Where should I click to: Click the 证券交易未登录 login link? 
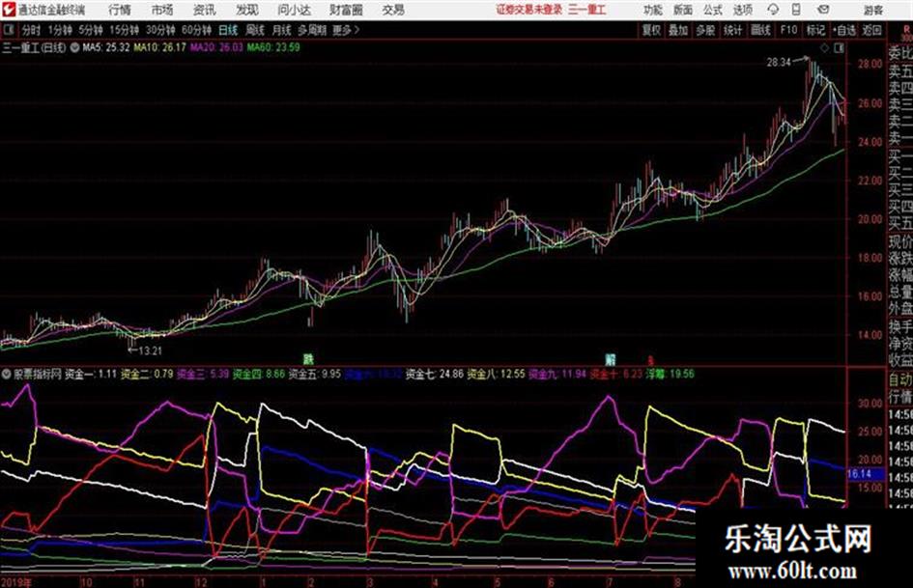point(529,10)
